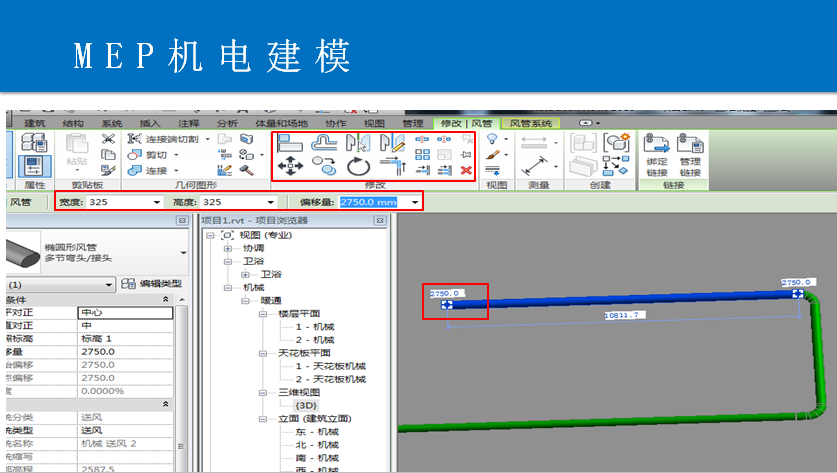Screen dimensions: 837x473
Task: Open the 东 - 机械 elevation
Action: pyautogui.click(x=317, y=432)
